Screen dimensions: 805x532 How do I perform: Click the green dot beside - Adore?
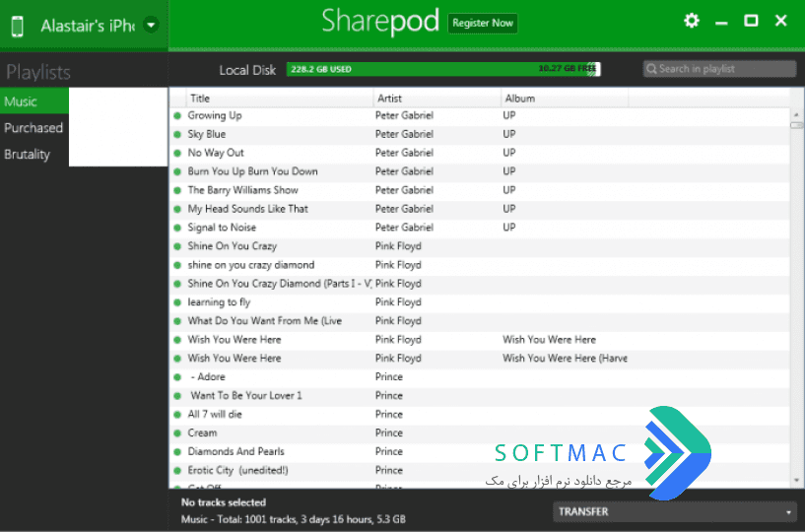tap(177, 377)
